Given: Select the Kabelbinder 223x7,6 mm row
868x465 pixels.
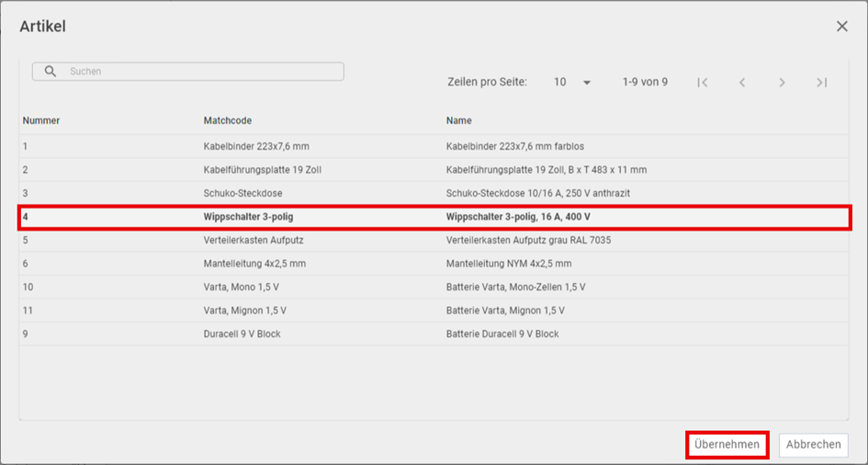Looking at the screenshot, I should [434, 147].
